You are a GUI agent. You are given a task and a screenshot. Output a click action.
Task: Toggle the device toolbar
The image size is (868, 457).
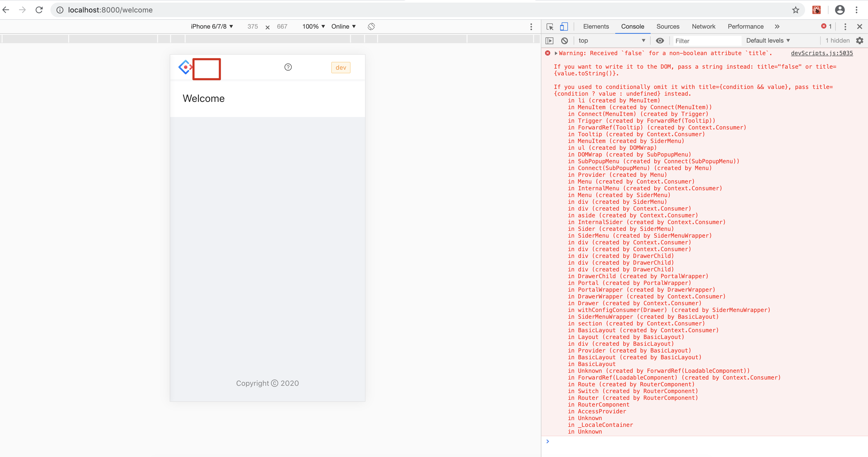563,26
